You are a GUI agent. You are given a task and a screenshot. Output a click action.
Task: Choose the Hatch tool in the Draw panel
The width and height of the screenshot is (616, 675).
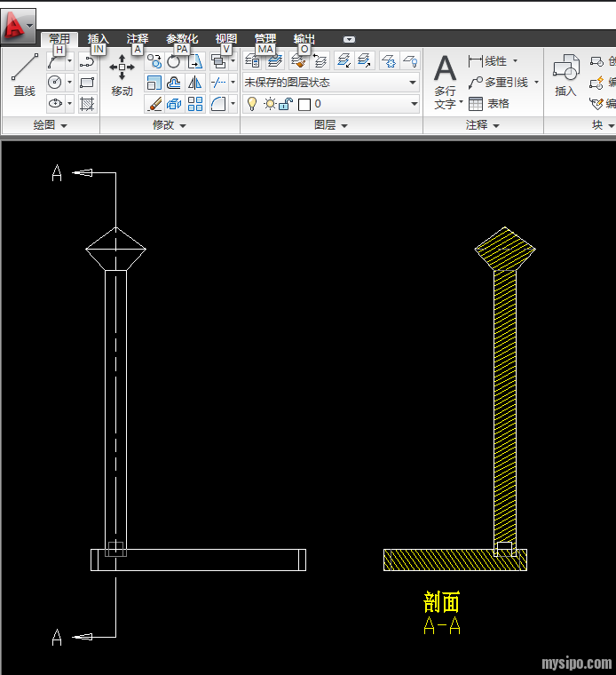[87, 104]
